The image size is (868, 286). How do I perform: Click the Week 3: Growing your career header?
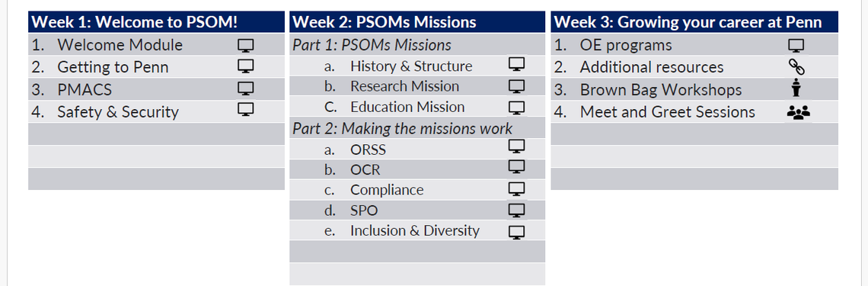click(x=694, y=22)
